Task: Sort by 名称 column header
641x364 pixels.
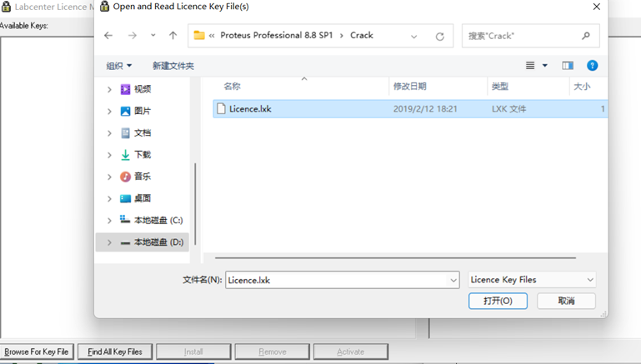Action: click(232, 86)
